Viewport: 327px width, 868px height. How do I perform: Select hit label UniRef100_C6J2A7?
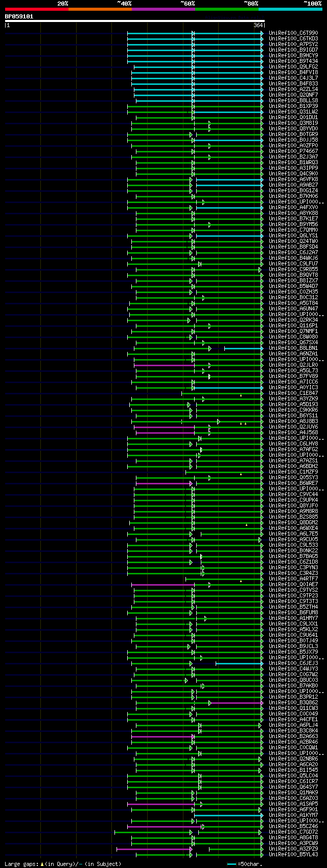pos(293,252)
